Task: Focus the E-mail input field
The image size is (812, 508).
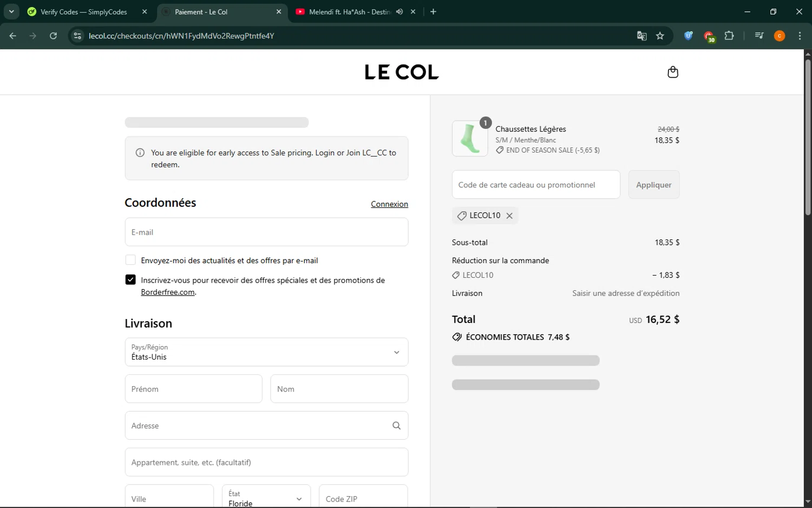Action: [266, 232]
